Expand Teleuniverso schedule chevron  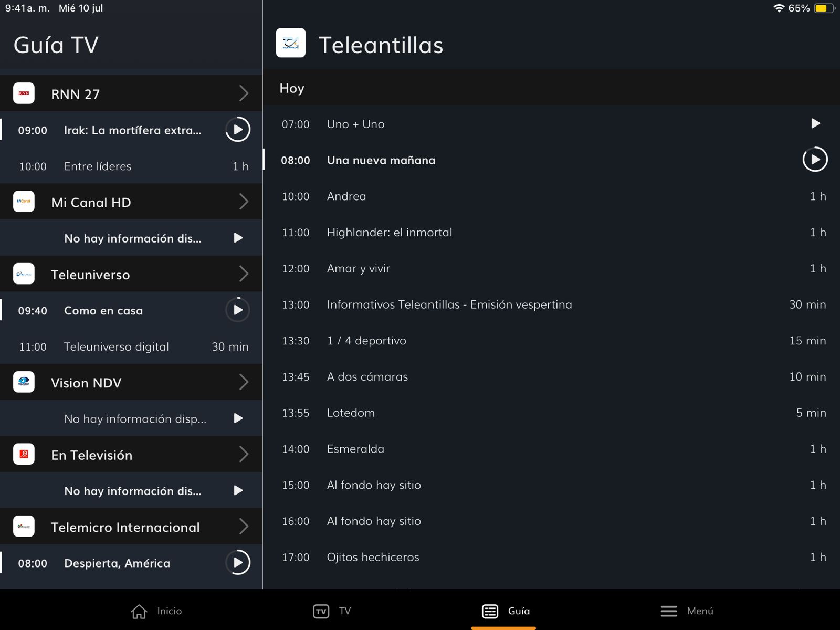point(244,274)
